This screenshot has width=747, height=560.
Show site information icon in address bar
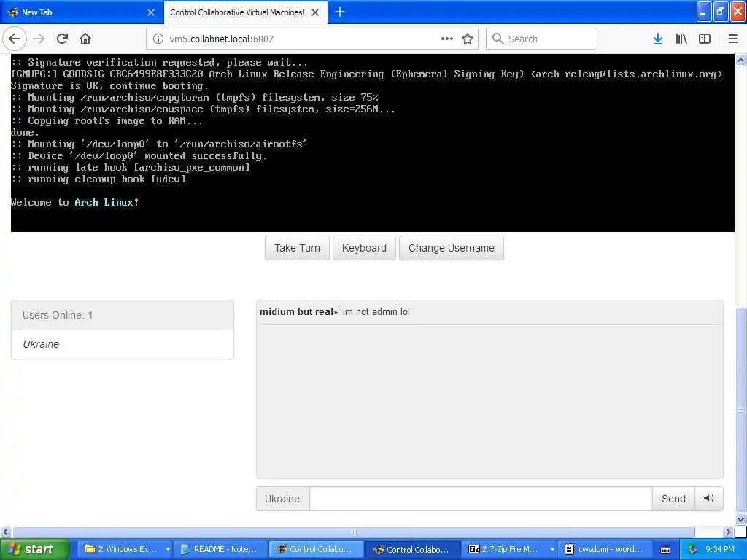coord(158,39)
